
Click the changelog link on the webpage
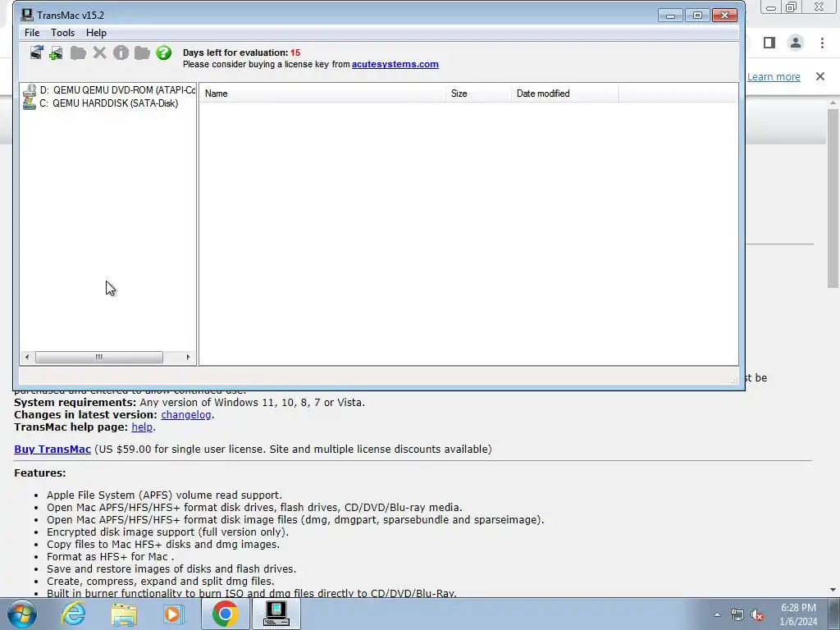click(186, 414)
